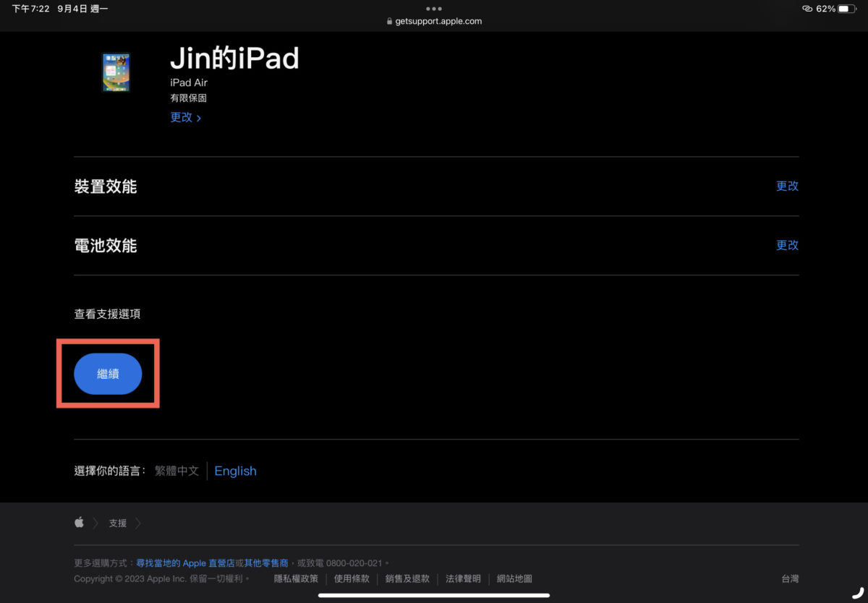Open 隱私權政策 footer link

[296, 578]
